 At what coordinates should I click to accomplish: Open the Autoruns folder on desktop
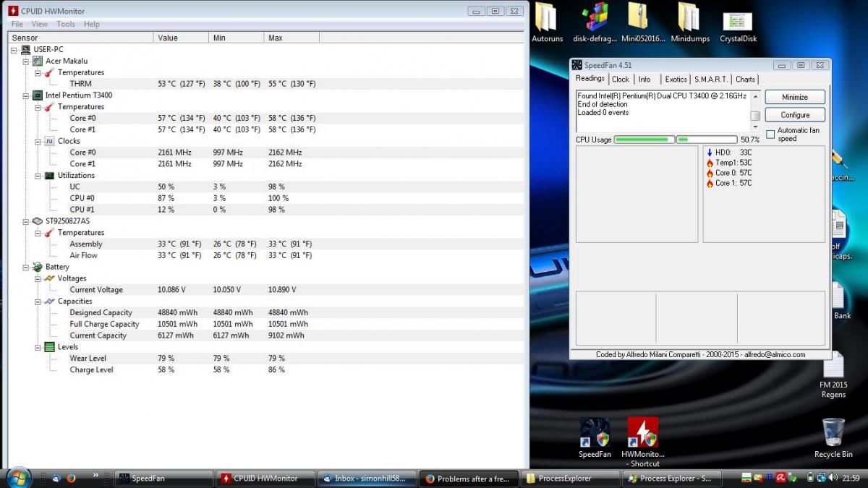click(547, 22)
